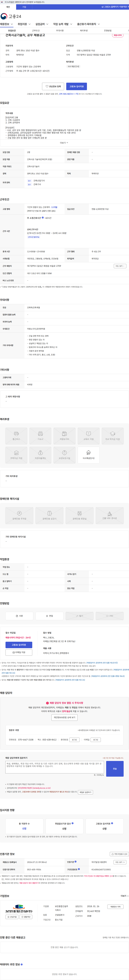Expand the 채용정보 menu

click(x=6, y=24)
